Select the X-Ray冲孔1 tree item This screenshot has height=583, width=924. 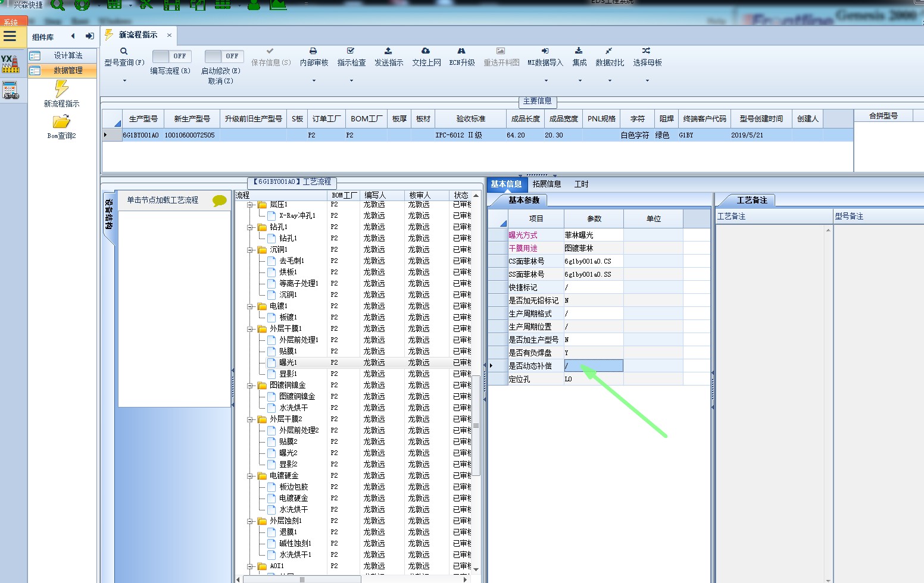tap(298, 216)
